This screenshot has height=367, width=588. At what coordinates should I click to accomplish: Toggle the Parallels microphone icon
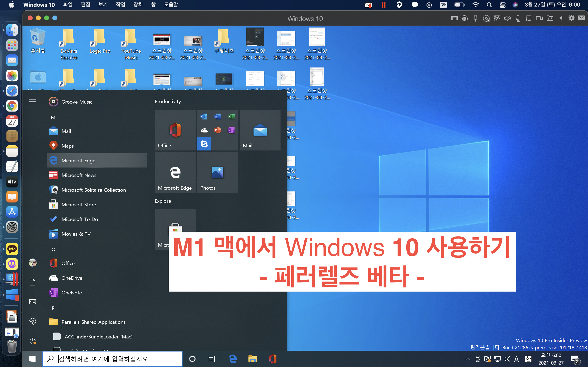[518, 18]
